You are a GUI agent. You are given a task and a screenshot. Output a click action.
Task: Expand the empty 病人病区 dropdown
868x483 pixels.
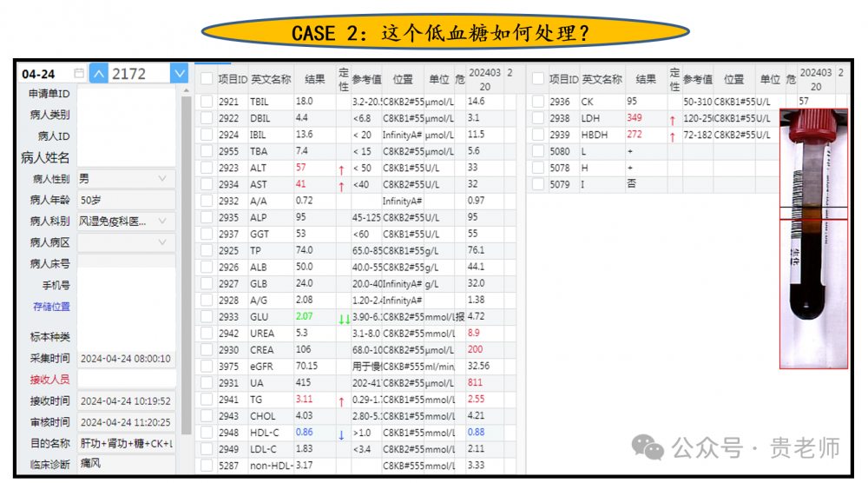[161, 242]
